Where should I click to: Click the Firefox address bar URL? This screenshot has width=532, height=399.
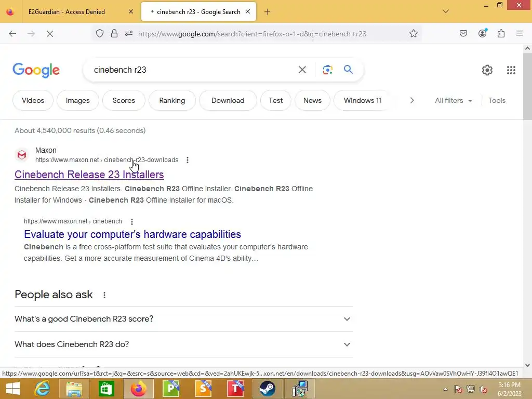(x=252, y=34)
